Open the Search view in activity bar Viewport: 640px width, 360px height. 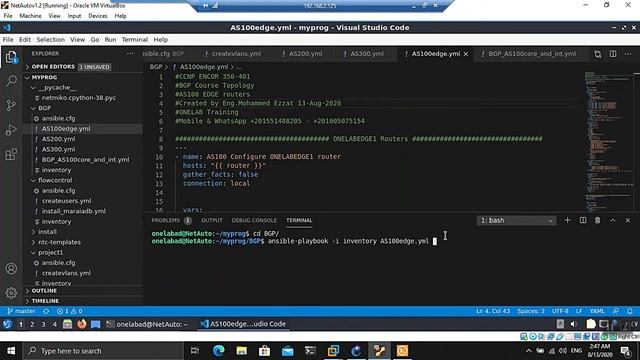click(11, 81)
